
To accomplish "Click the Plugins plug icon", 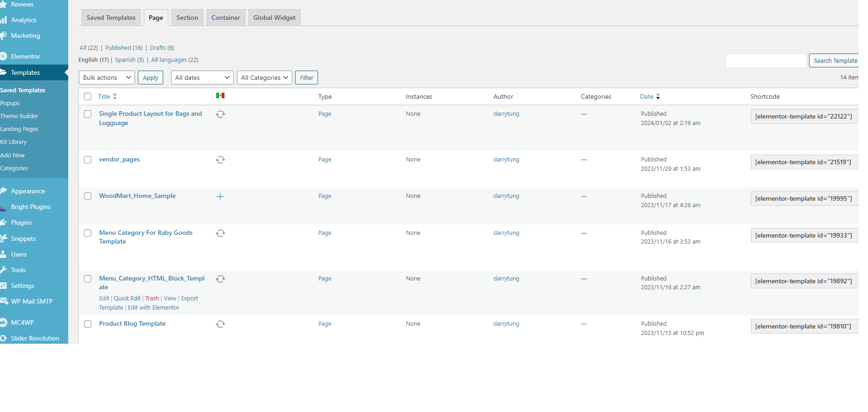I will tap(3, 222).
